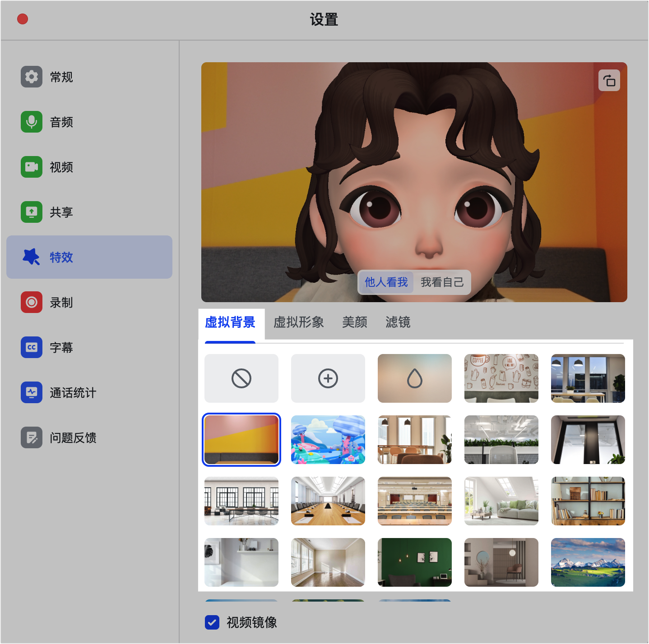Choose the beige room with armchair background
The width and height of the screenshot is (649, 644).
click(501, 562)
